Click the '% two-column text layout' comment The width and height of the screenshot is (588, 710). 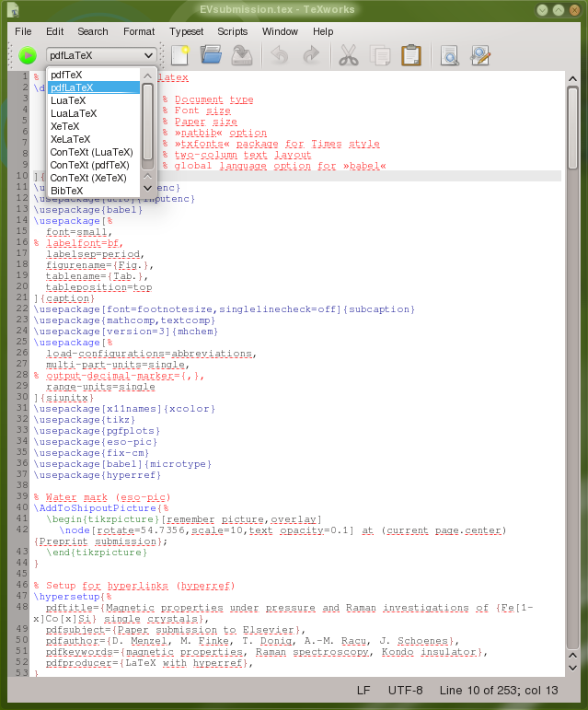237,155
